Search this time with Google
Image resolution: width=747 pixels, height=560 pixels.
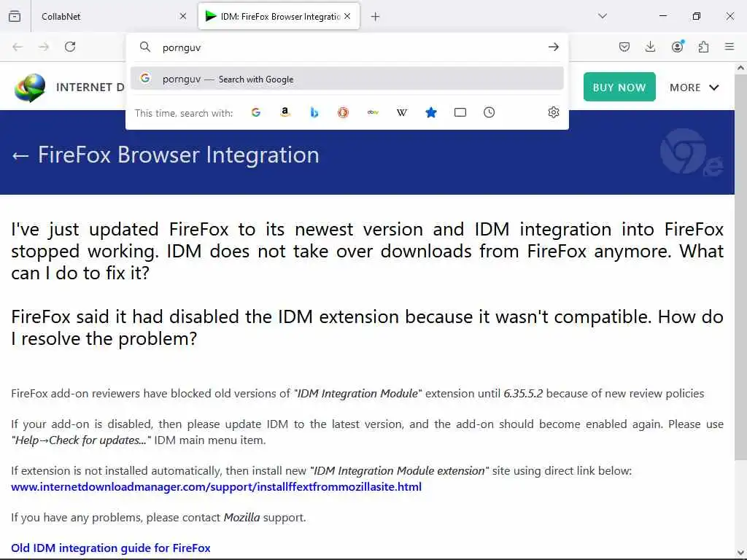click(256, 112)
